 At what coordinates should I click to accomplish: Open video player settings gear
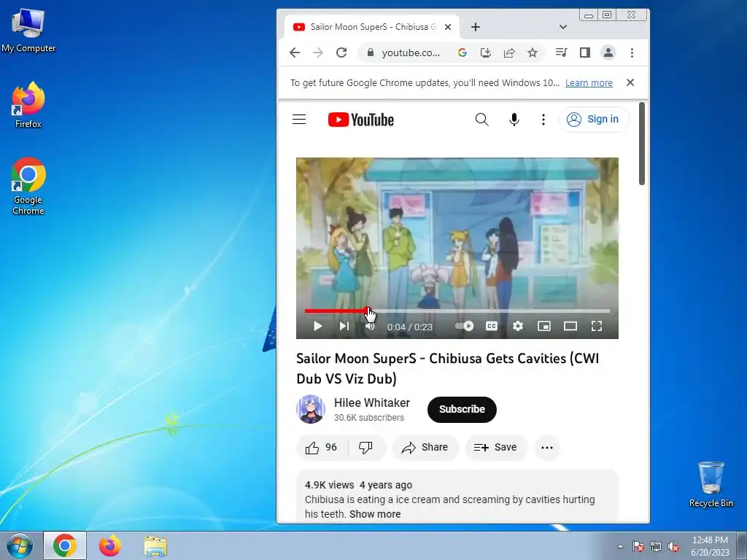tap(518, 326)
